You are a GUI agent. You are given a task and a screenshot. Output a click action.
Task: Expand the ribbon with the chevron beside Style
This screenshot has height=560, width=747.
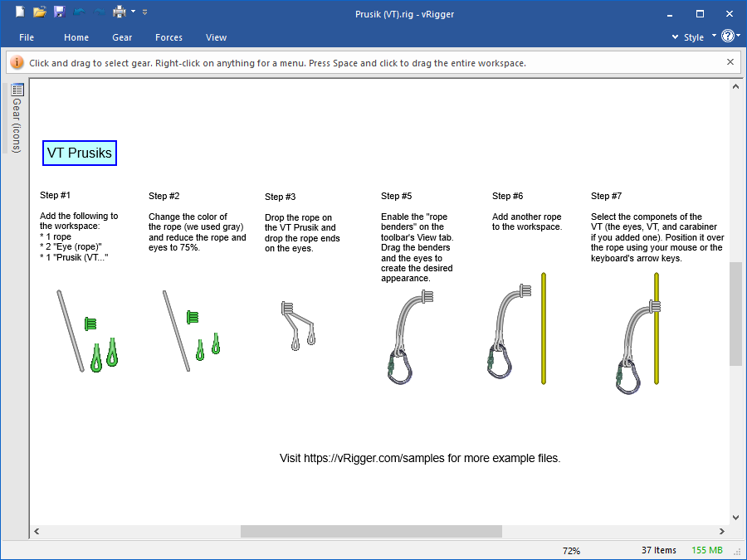675,37
